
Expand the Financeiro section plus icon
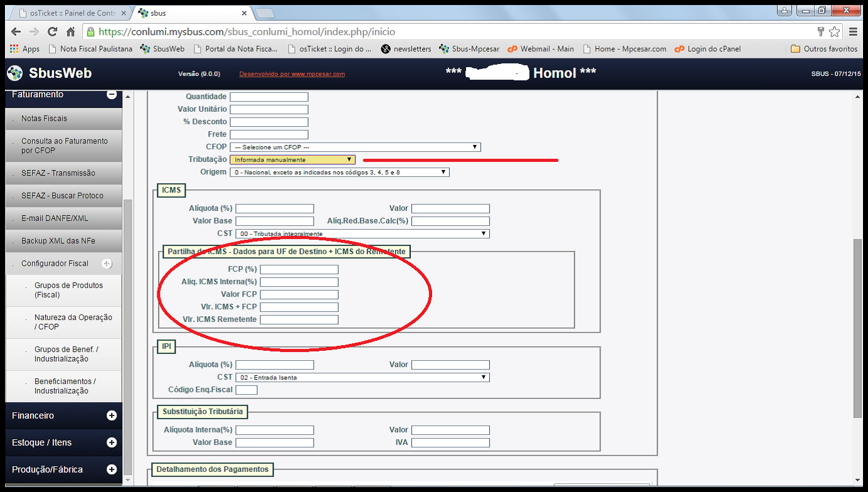112,415
